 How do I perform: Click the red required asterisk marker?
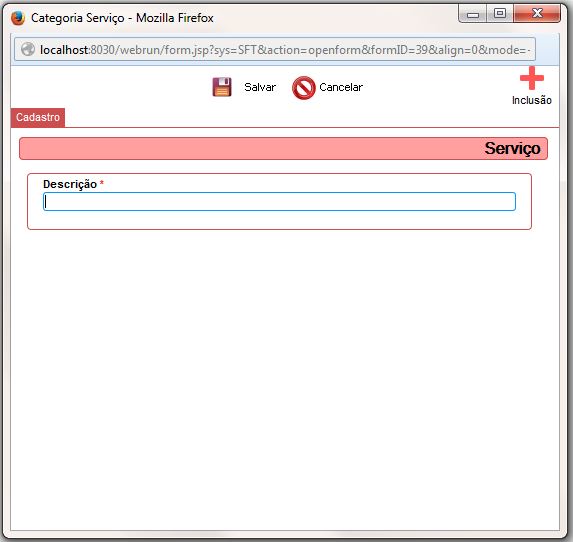coord(102,183)
